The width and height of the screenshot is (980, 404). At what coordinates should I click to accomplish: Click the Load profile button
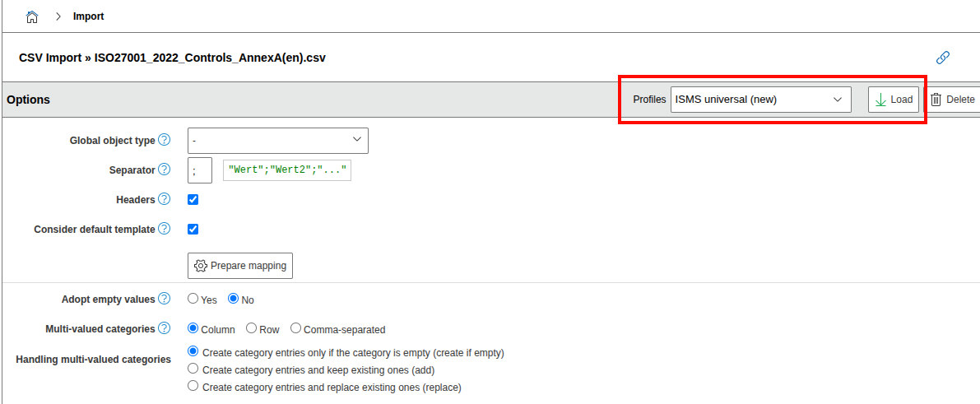point(893,100)
